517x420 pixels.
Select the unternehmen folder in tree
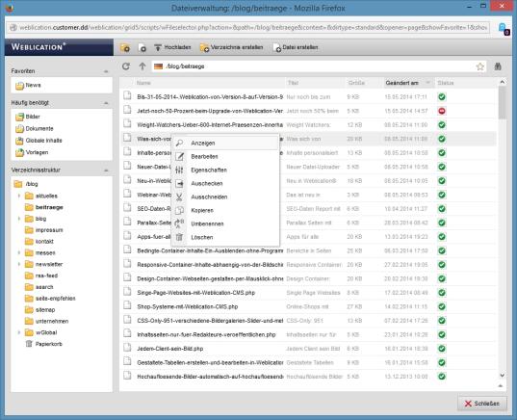click(47, 322)
